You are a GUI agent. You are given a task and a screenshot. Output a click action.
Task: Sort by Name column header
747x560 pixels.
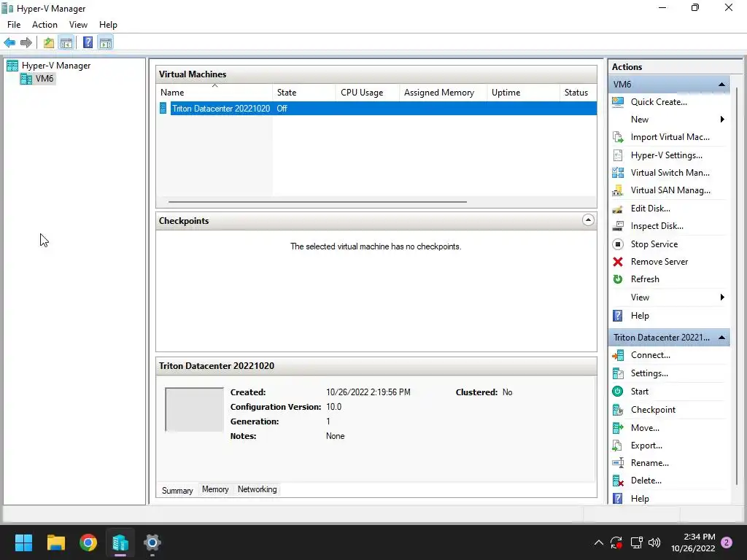pyautogui.click(x=214, y=93)
